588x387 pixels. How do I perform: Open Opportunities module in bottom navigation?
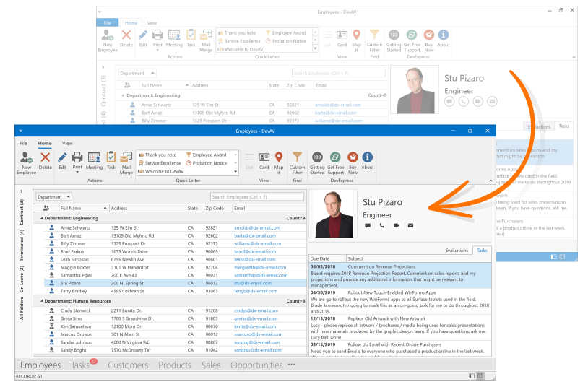coord(256,365)
